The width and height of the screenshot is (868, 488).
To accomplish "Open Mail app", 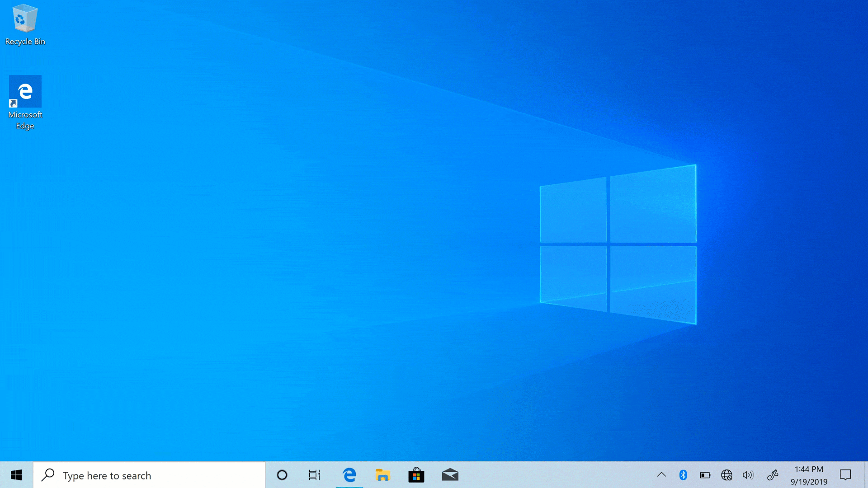I will click(450, 475).
